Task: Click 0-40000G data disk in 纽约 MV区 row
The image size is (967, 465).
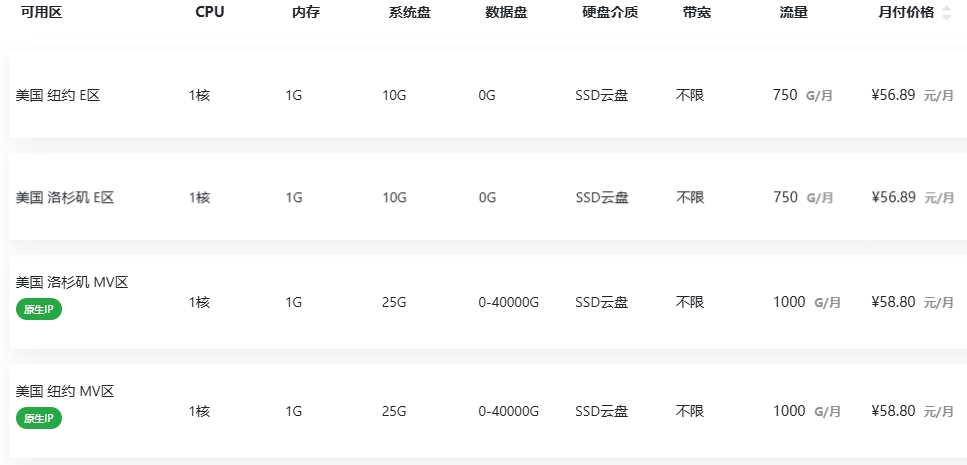Action: pyautogui.click(x=509, y=411)
